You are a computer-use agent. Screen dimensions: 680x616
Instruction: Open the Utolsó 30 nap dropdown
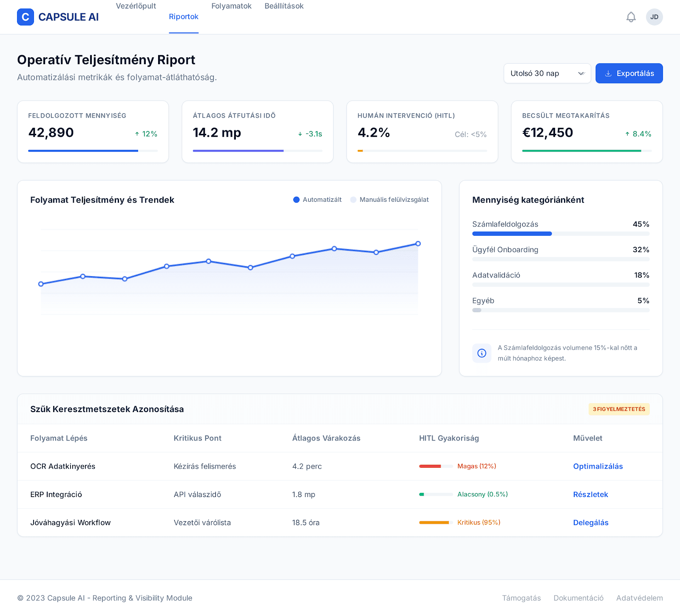click(547, 73)
